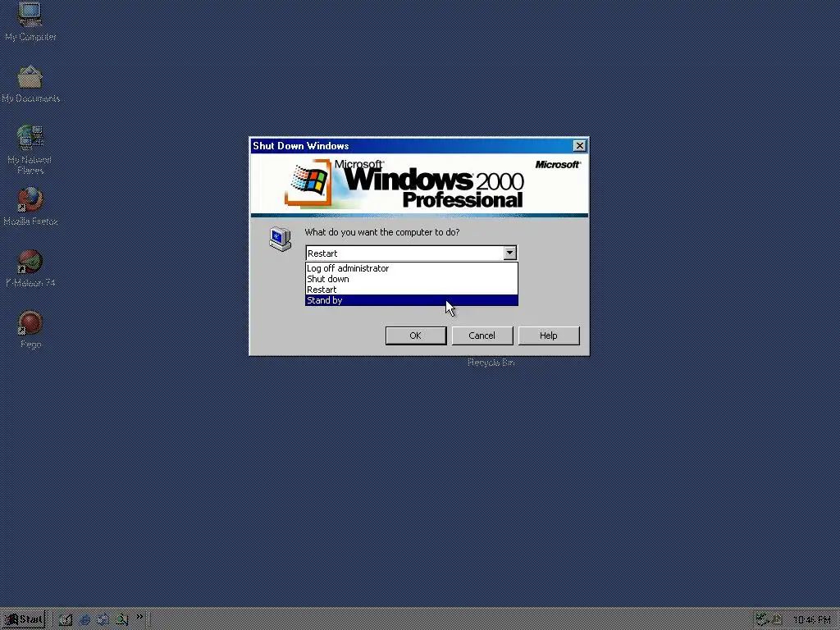Click the computer icon in the shutdown dialog
Image resolution: width=840 pixels, height=630 pixels.
[281, 239]
